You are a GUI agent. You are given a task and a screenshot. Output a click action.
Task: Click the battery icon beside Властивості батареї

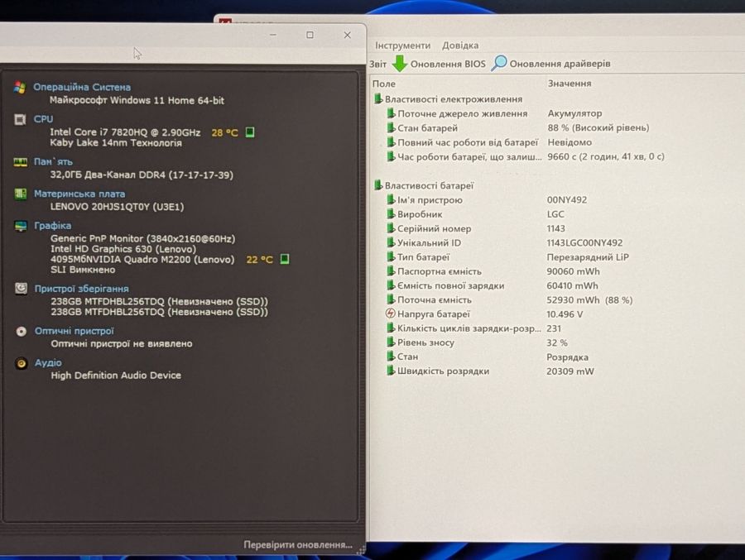tap(378, 185)
